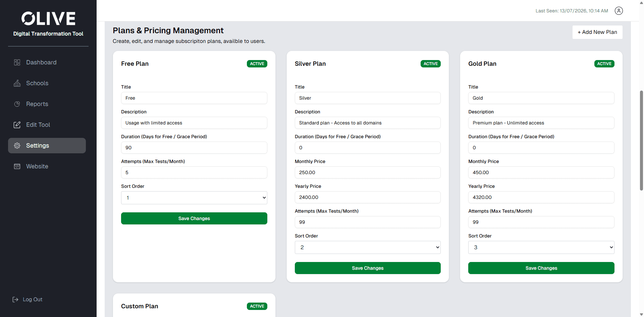The image size is (644, 317).
Task: Click the Silver Monthly Price field 250.00
Action: (x=368, y=172)
